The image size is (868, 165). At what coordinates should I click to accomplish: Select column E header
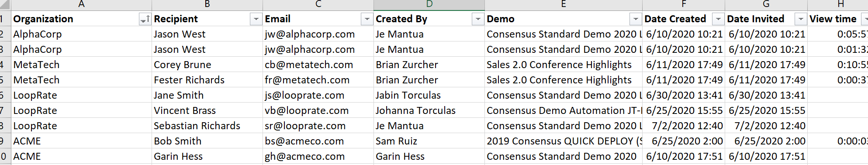(x=564, y=5)
